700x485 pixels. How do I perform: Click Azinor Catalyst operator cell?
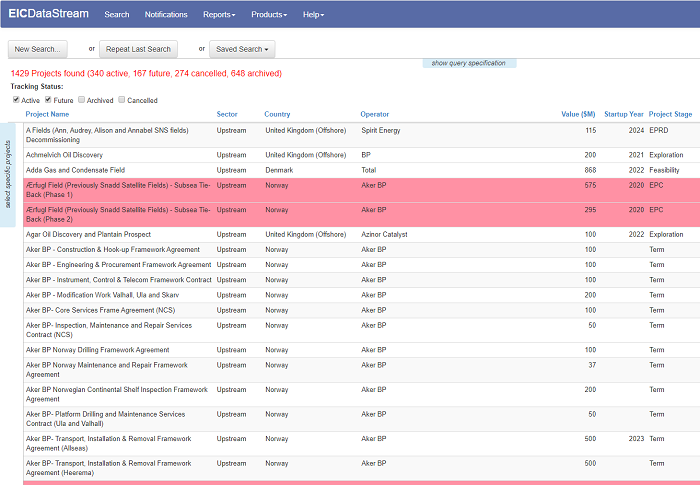(x=384, y=234)
